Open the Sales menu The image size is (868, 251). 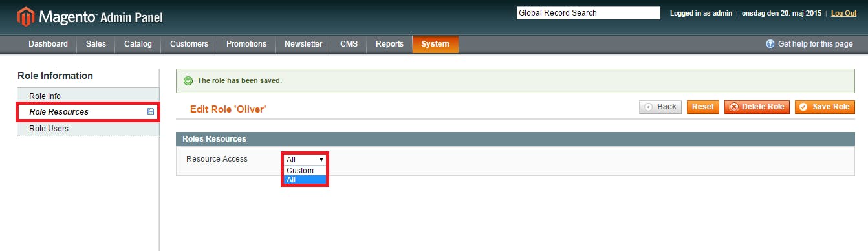point(96,44)
